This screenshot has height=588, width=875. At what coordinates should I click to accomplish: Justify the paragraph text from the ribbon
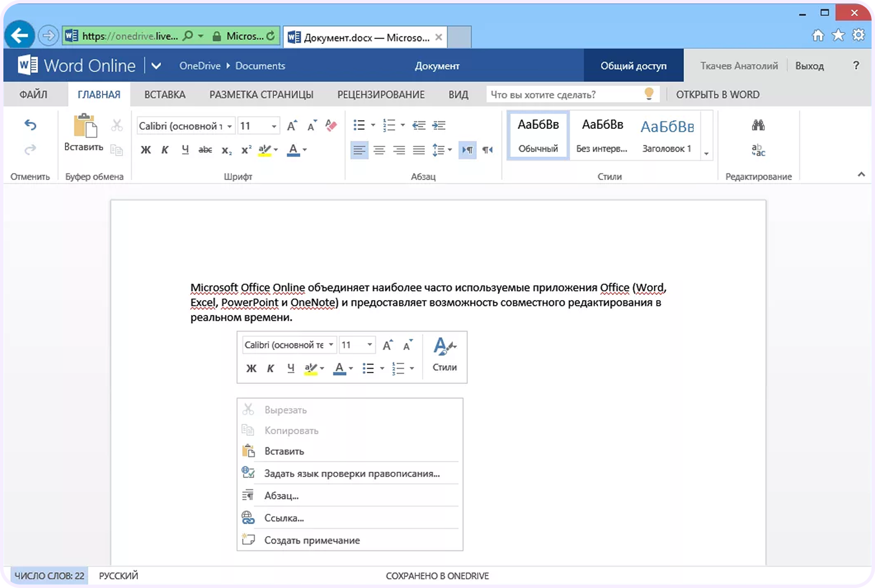point(419,150)
